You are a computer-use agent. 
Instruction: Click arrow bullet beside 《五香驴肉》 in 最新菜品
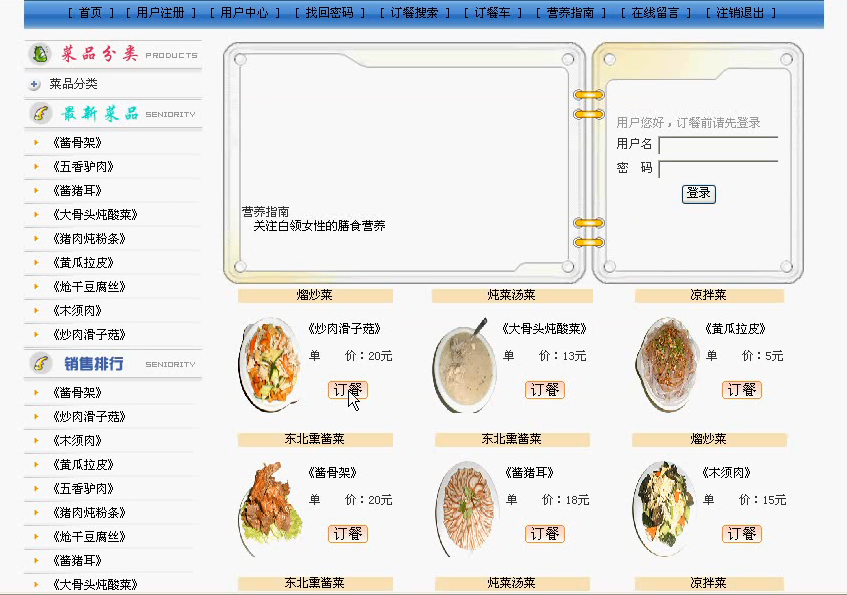36,166
